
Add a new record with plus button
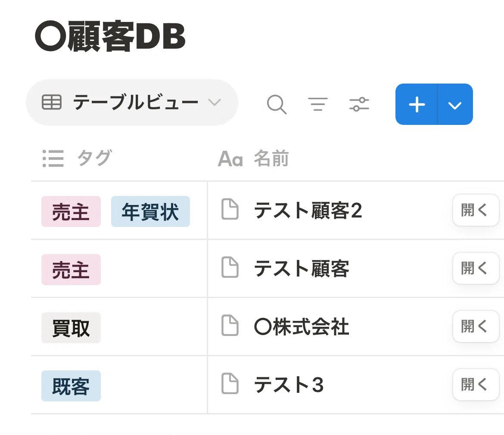click(x=417, y=104)
